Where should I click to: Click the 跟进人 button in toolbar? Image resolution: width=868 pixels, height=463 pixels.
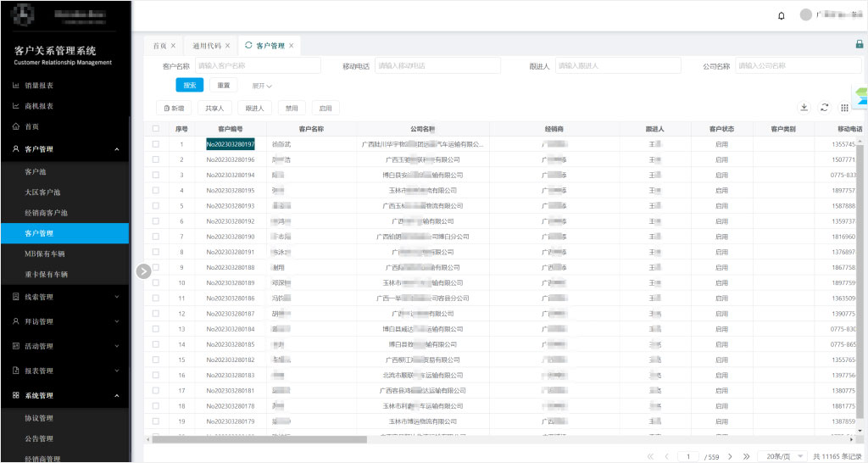254,108
